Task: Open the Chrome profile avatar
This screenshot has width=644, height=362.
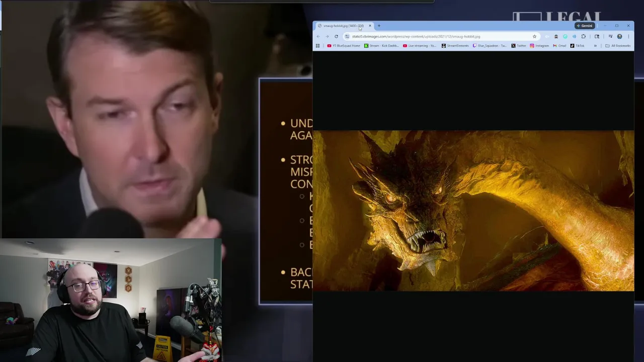Action: [619, 36]
